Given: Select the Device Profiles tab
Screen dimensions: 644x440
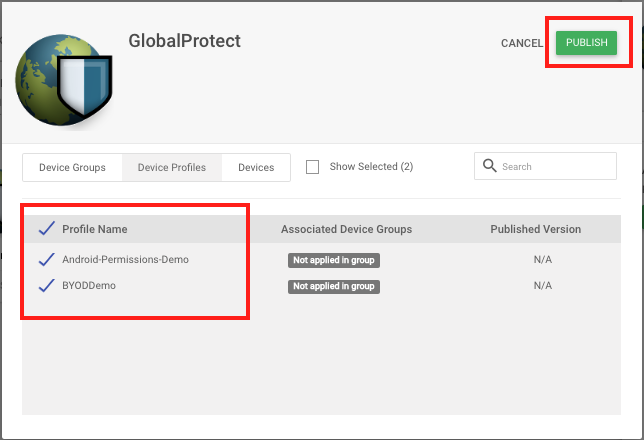Looking at the screenshot, I should click(172, 168).
